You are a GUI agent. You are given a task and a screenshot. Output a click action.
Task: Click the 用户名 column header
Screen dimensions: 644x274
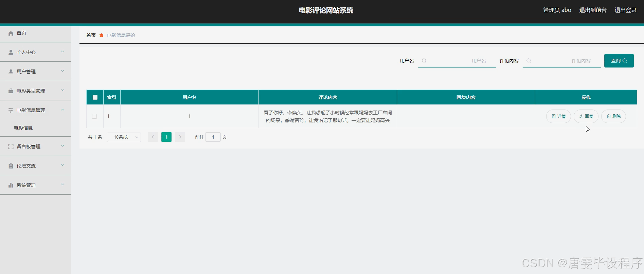click(190, 97)
